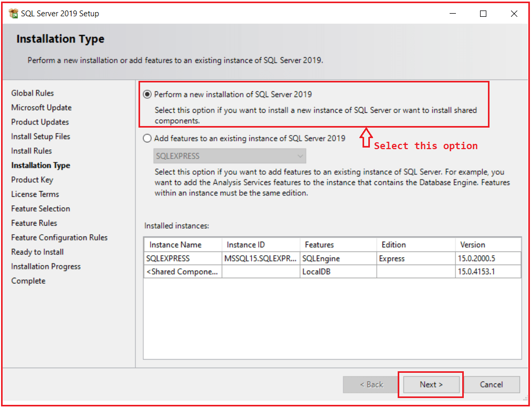Click the Back button
Screen dimensions: 532x408
[371, 384]
